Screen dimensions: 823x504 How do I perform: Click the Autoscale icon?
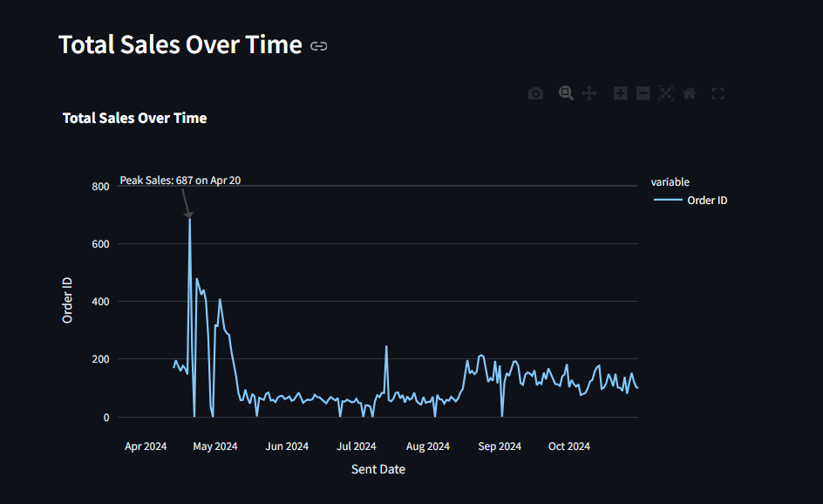pos(665,93)
